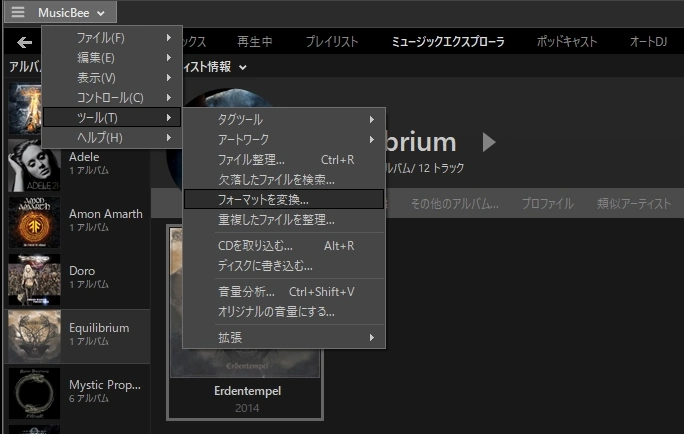The height and width of the screenshot is (434, 684).
Task: Choose ディスクに書き込む... entry
Action: pyautogui.click(x=284, y=266)
